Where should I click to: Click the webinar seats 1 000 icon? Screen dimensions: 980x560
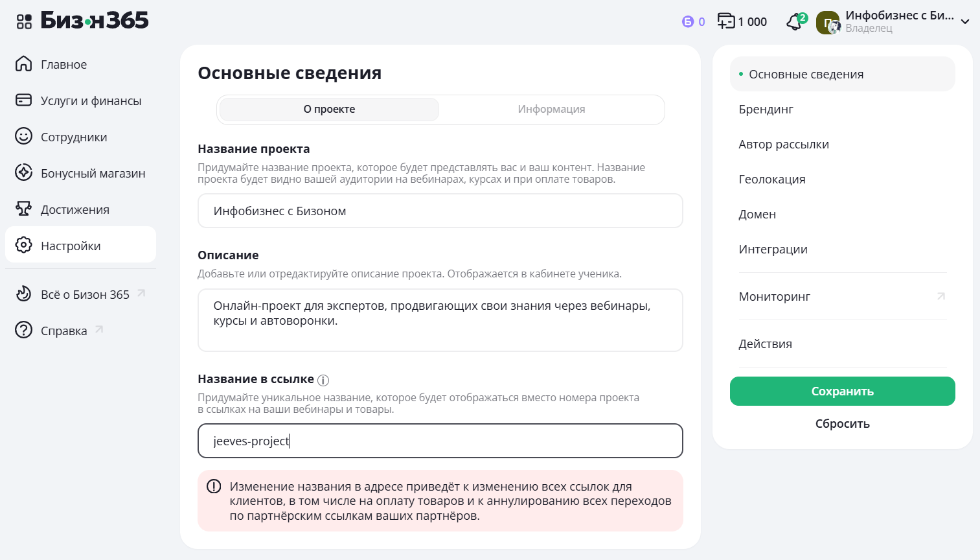(726, 21)
